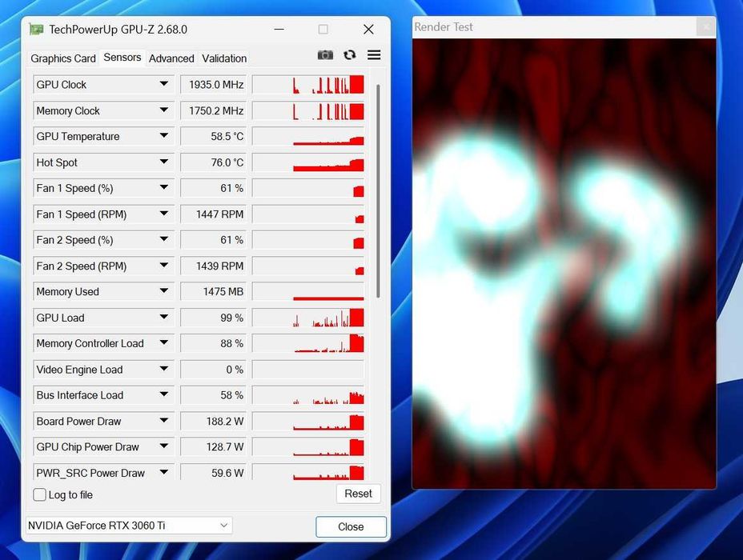
Task: Open the Hot Spot sensor dropdown
Action: point(164,162)
